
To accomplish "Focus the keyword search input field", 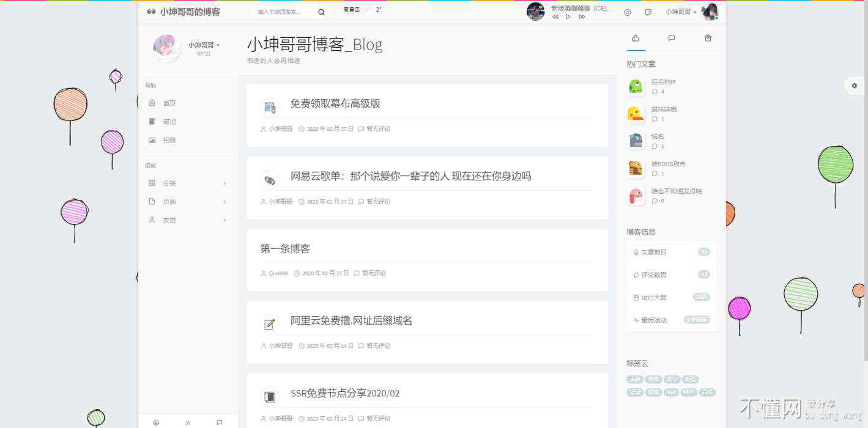I will click(x=284, y=12).
